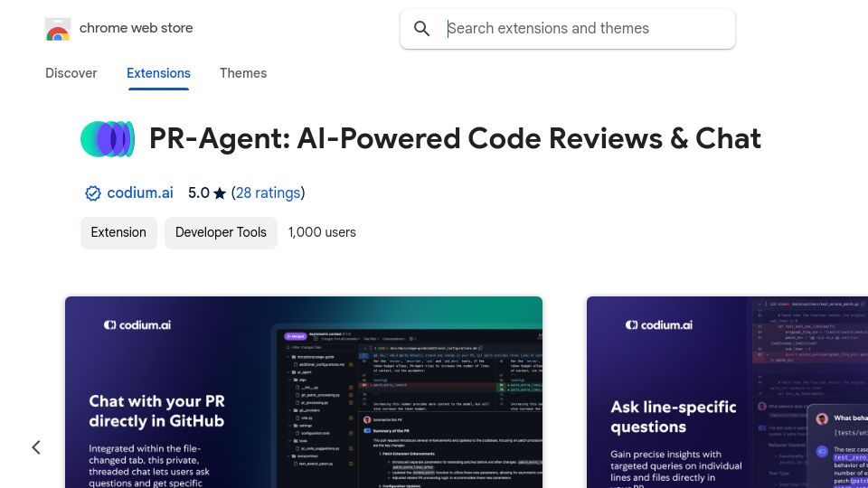
Task: Switch to the Extensions tab
Action: click(x=158, y=73)
